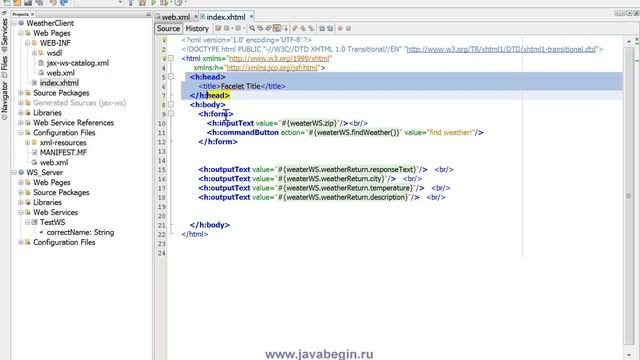Select correctName: String operation node
Viewport: 640px width, 360px height.
coord(80,232)
